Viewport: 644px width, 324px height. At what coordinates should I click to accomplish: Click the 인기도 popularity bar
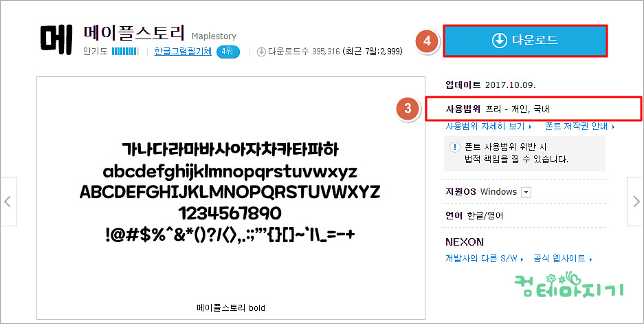tap(125, 52)
